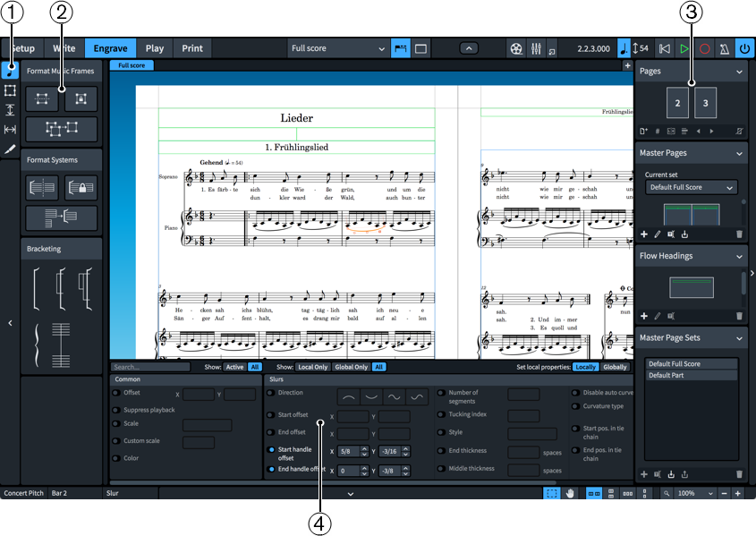Click the rewind to beginning button

click(665, 48)
